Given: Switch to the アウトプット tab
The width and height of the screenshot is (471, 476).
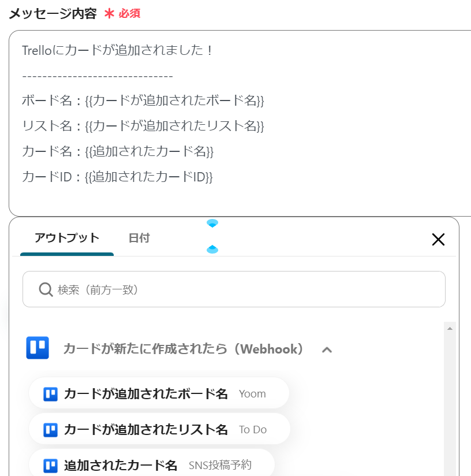Looking at the screenshot, I should pos(67,238).
